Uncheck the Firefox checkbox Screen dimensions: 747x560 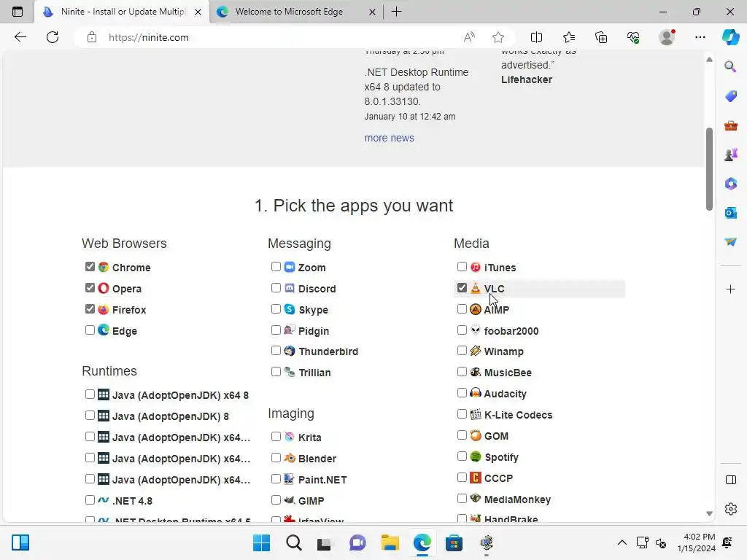90,308
